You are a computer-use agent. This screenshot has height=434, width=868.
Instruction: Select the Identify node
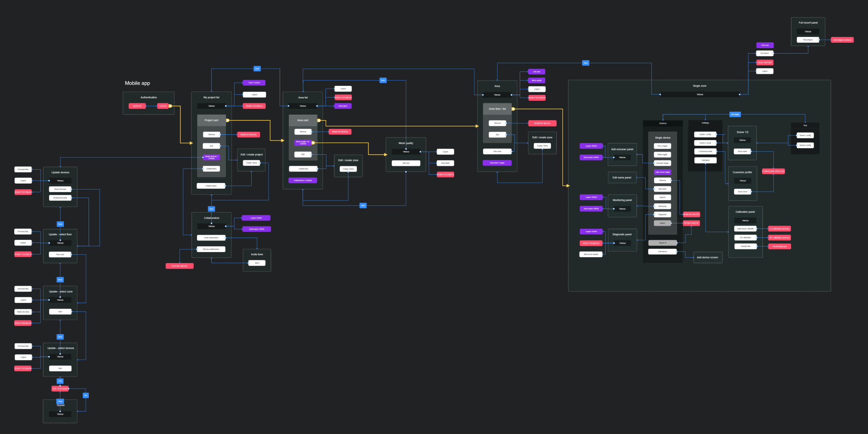coord(663,197)
